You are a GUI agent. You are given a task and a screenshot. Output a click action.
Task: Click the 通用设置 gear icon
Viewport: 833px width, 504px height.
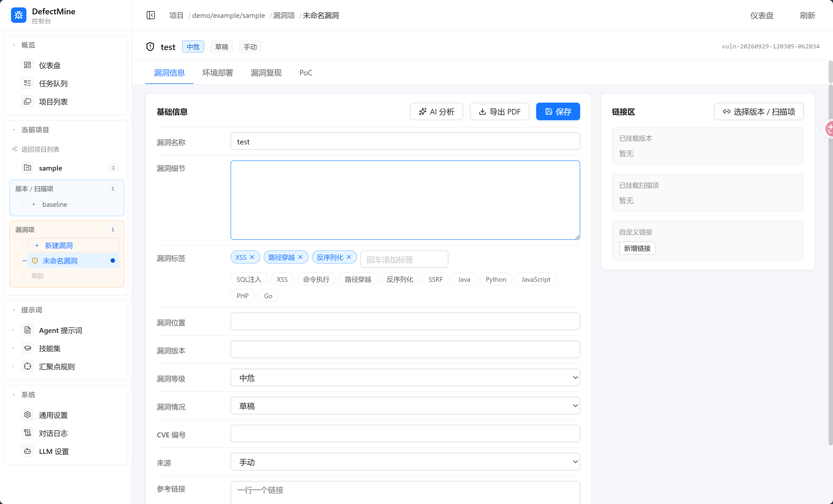point(28,415)
